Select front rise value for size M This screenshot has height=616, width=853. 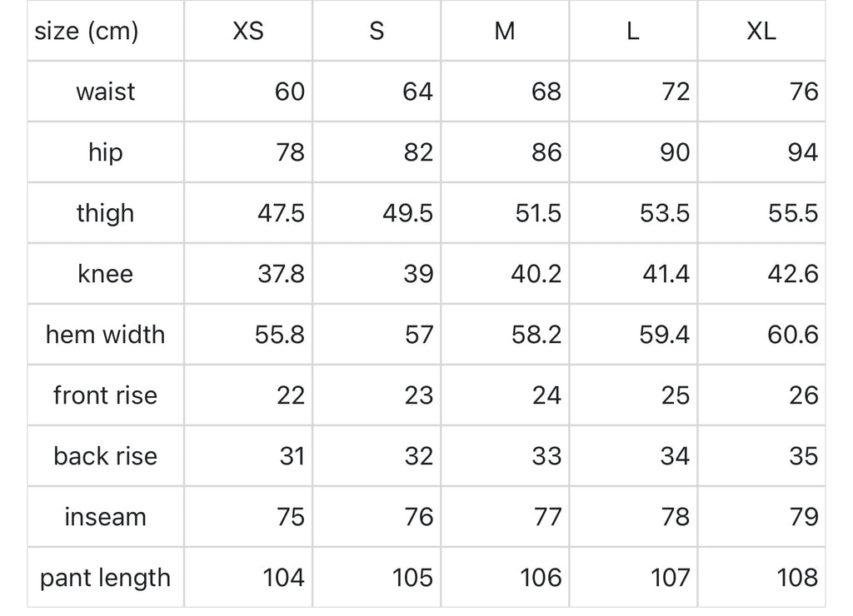click(546, 395)
